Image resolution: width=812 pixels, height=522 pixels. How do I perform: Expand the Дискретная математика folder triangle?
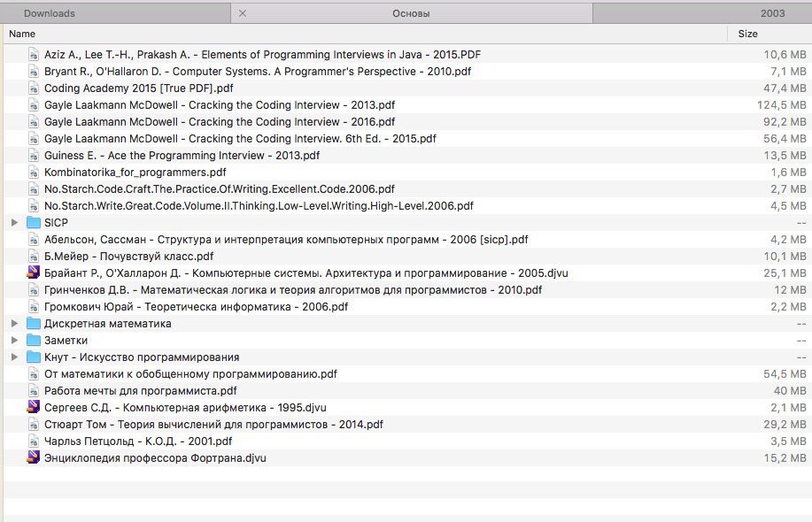[14, 324]
